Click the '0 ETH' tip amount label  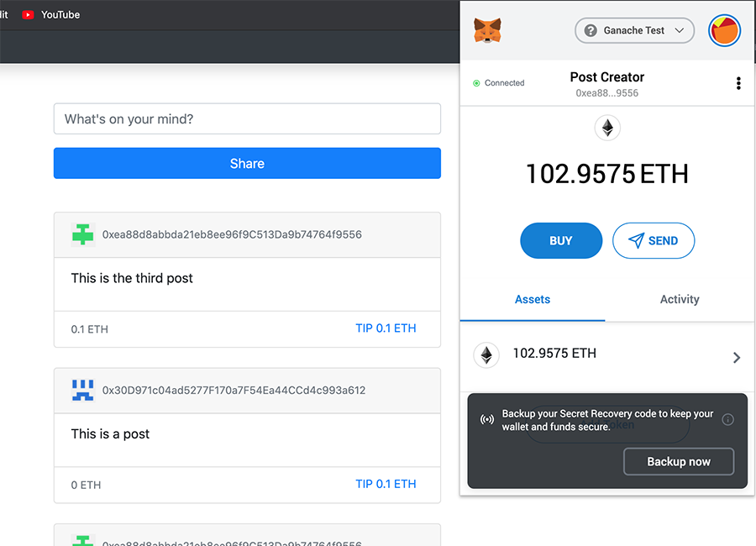click(86, 486)
